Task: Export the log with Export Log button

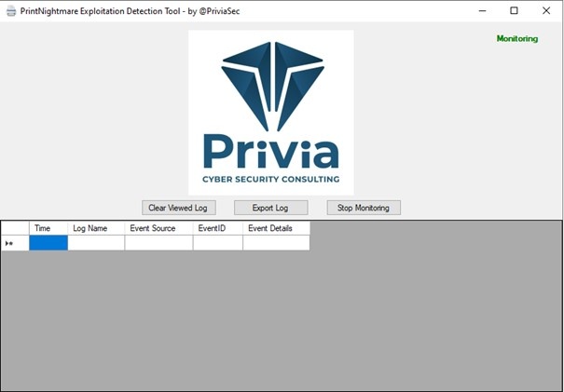Action: [x=270, y=208]
